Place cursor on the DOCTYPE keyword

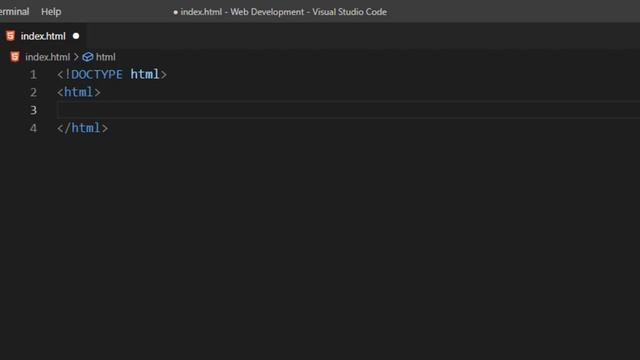tap(97, 74)
